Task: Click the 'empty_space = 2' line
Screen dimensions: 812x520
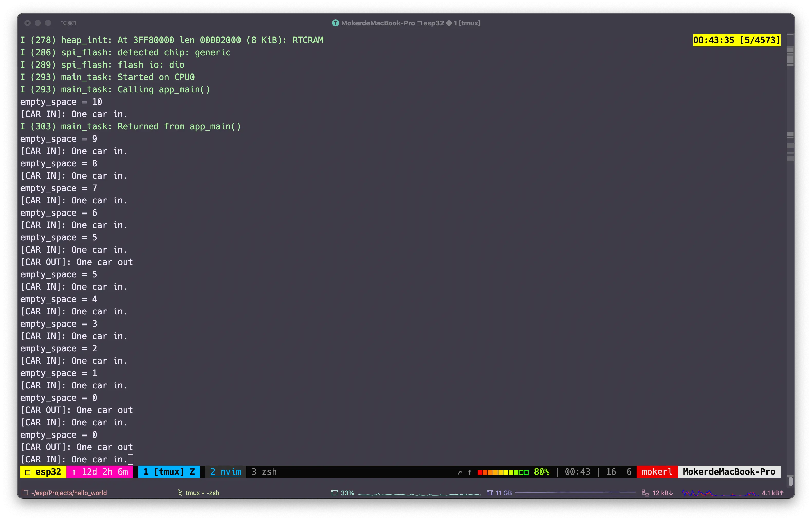Action: (x=59, y=348)
